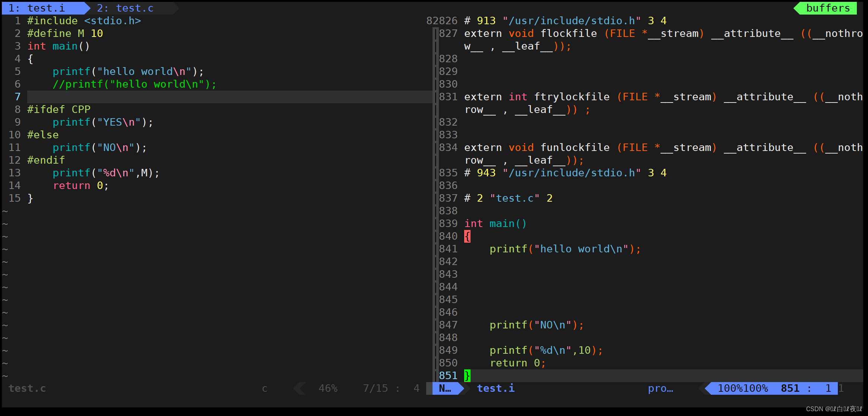Click the '#endif' directive
Screen dimensions: 868x416
click(46, 160)
